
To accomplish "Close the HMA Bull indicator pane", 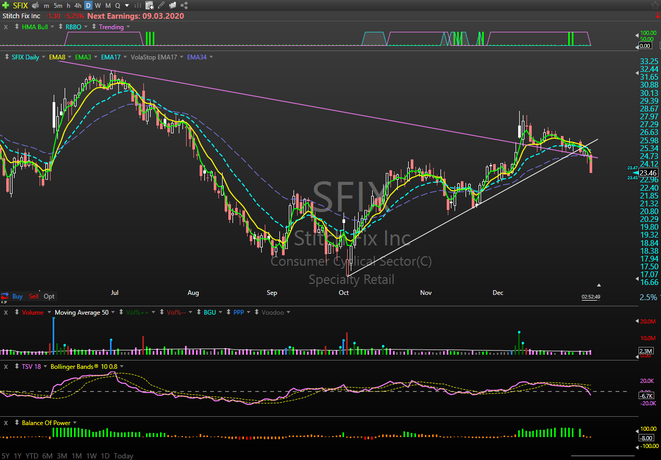I will [6, 27].
